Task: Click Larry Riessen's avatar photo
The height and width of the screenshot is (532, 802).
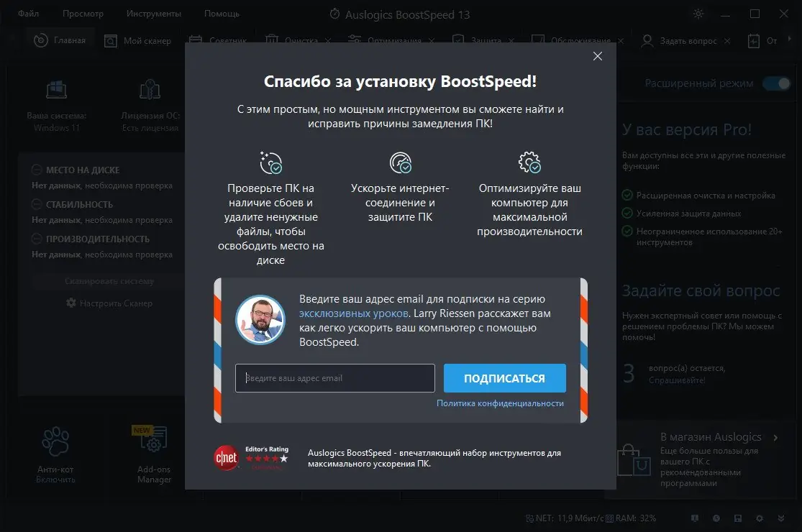Action: tap(260, 319)
